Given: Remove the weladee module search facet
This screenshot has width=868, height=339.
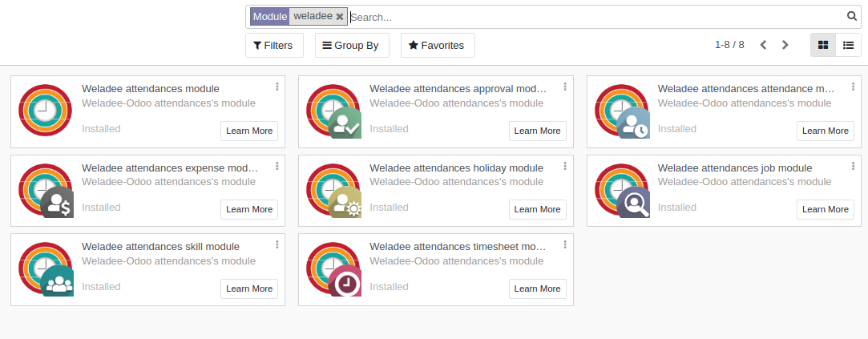Looking at the screenshot, I should point(340,17).
